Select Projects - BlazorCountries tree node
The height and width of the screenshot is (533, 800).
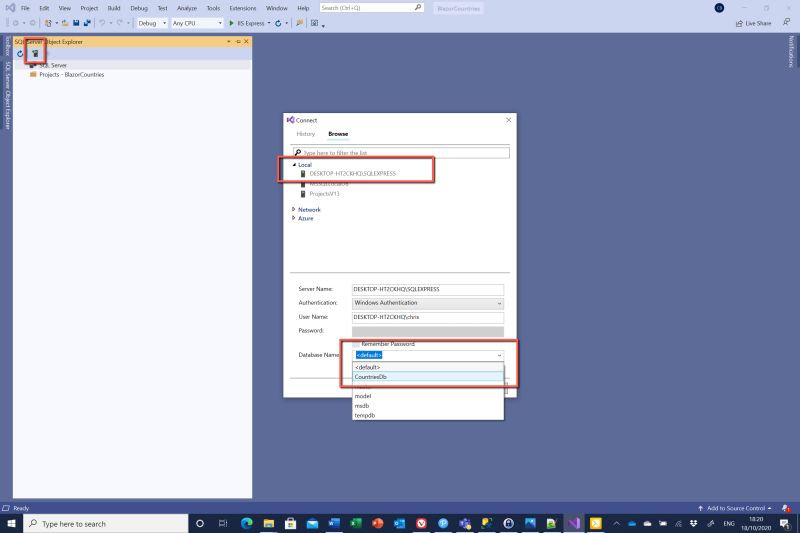click(71, 74)
